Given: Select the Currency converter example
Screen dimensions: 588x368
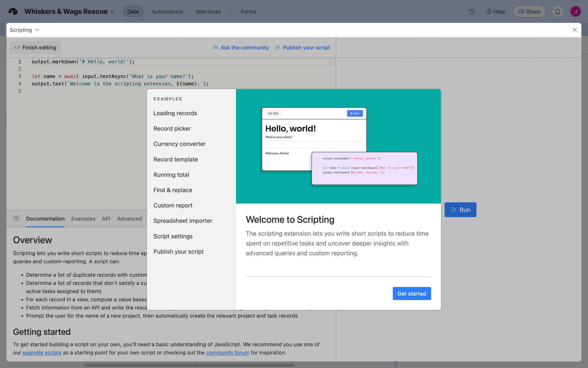Looking at the screenshot, I should click(179, 144).
